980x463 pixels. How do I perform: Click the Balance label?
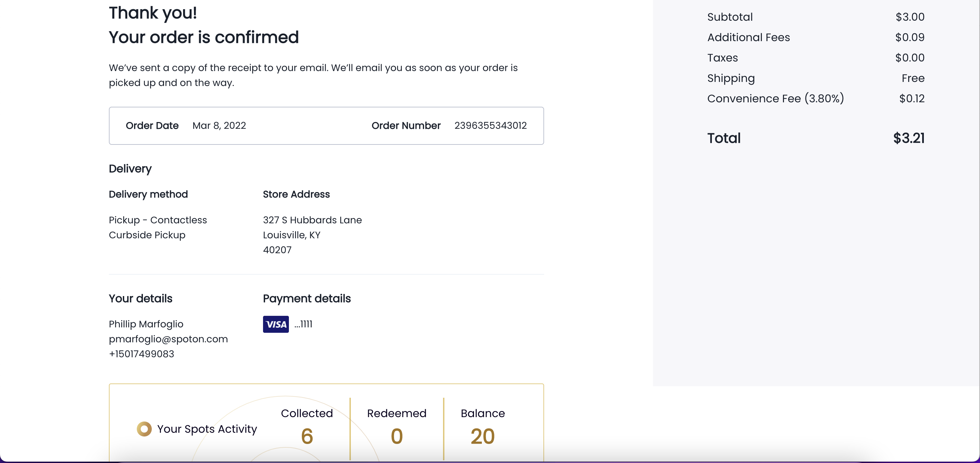483,413
